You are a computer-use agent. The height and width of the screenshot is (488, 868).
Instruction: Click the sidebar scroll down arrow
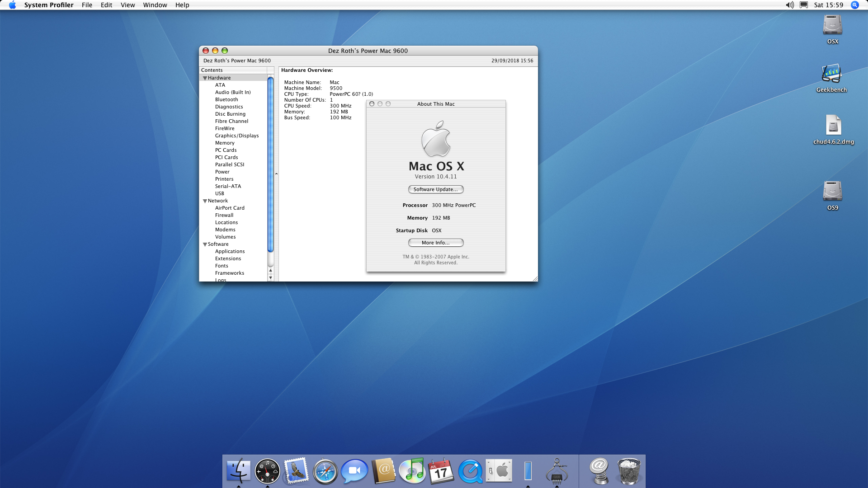coord(271,278)
